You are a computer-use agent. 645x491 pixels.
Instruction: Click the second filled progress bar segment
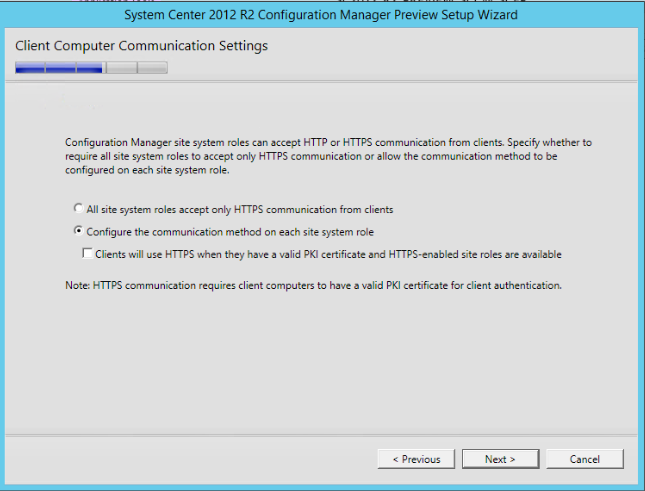[60, 69]
